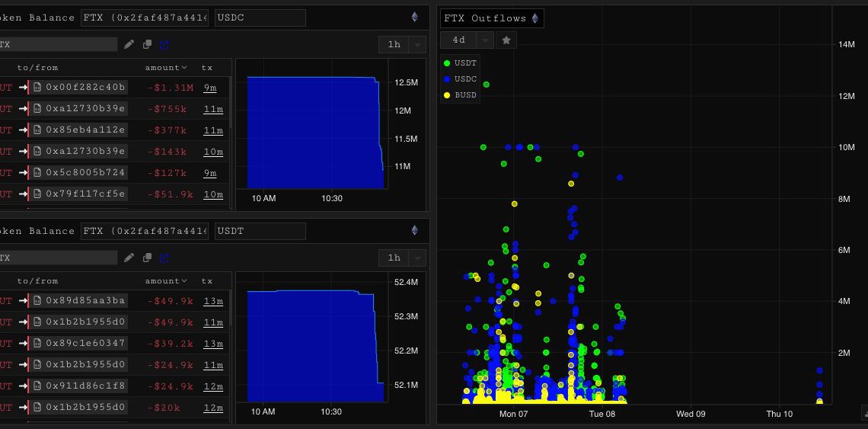Open the USDC token selector field

260,18
